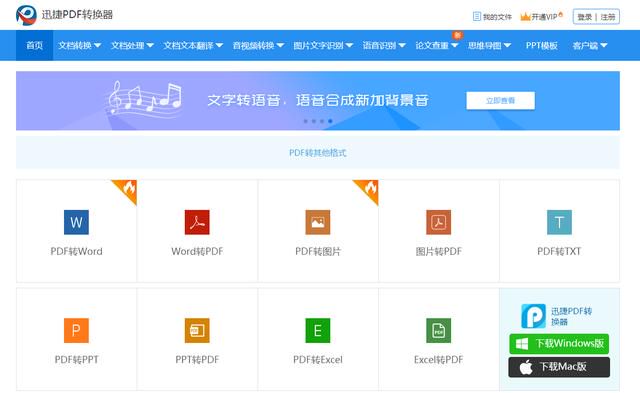
Task: Click the PDF转PPT label text
Action: (x=76, y=360)
